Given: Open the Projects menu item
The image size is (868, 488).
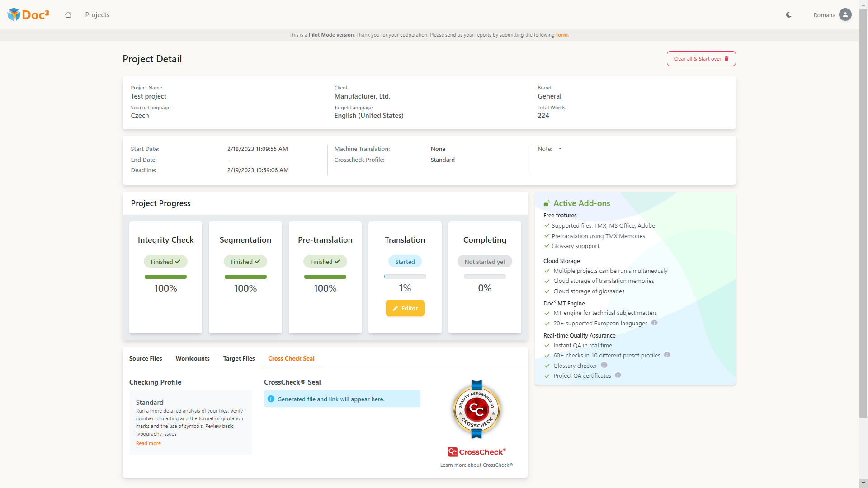Looking at the screenshot, I should point(97,15).
